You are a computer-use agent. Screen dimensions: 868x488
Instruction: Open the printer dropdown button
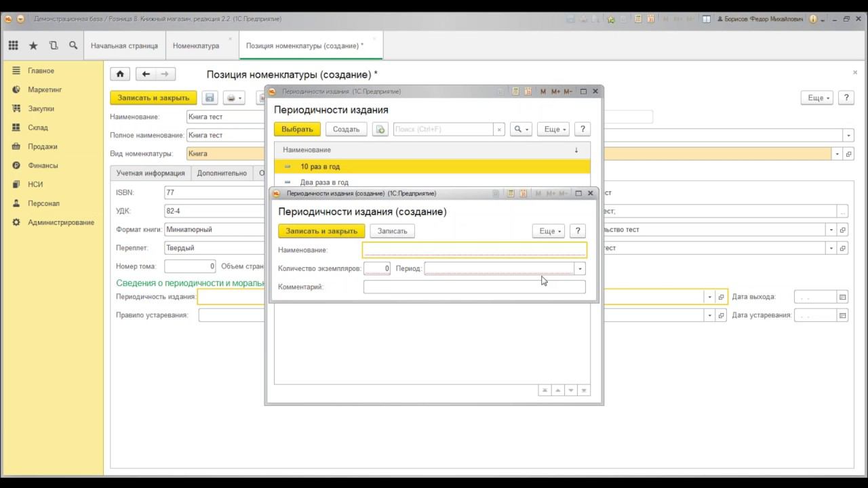coord(233,98)
